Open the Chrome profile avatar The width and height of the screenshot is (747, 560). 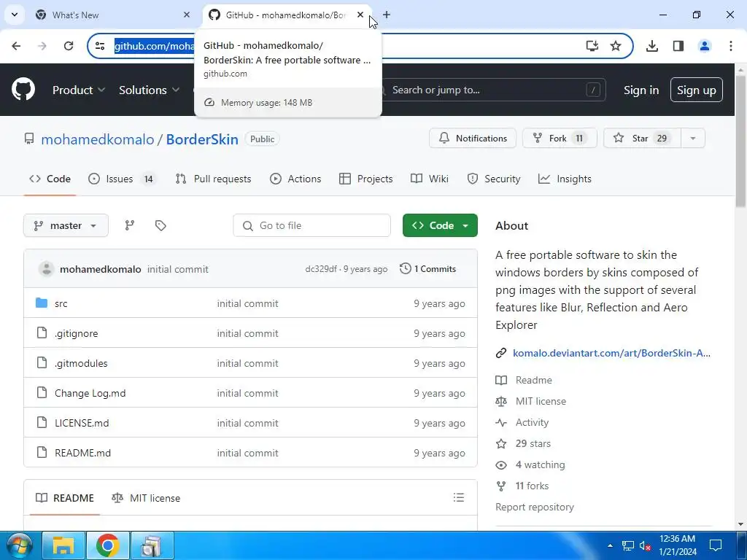tap(705, 46)
